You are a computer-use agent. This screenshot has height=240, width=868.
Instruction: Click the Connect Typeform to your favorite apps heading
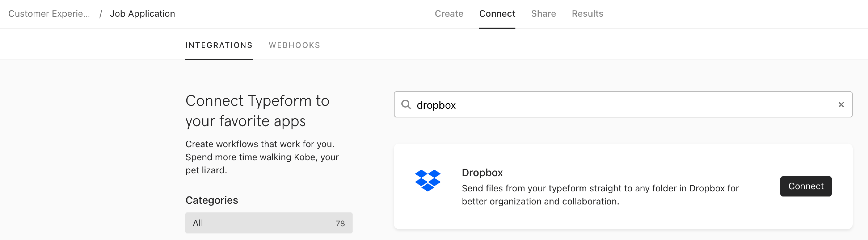point(257,111)
